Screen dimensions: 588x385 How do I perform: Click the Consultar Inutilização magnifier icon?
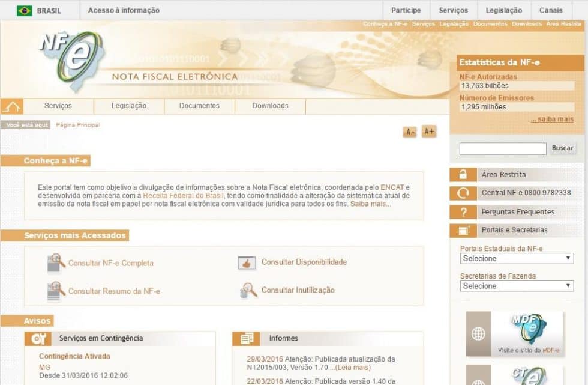247,290
